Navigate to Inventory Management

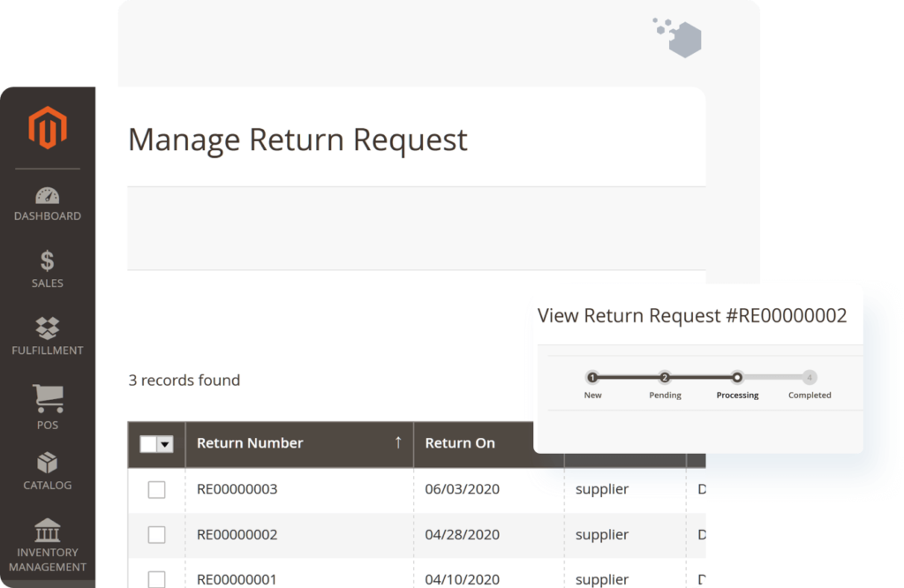click(x=47, y=541)
